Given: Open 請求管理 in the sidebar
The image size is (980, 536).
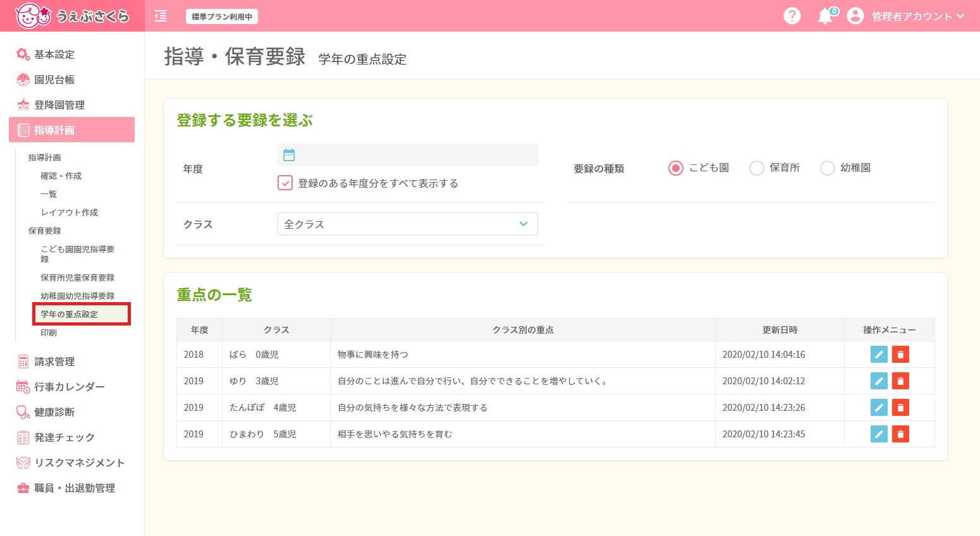Looking at the screenshot, I should tap(54, 362).
